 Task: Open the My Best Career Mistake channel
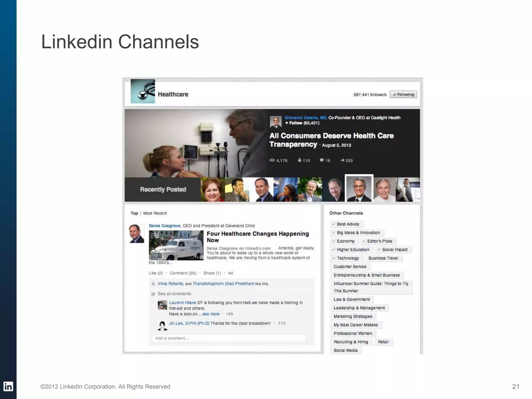tap(356, 325)
